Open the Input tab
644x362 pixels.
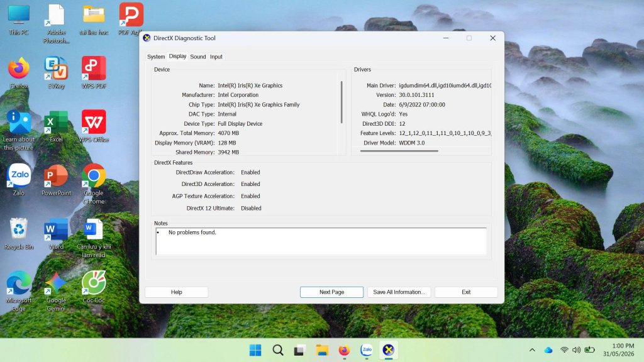click(x=216, y=57)
